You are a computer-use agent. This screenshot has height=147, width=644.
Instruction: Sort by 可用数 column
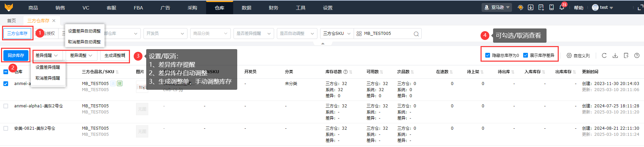click(x=382, y=72)
